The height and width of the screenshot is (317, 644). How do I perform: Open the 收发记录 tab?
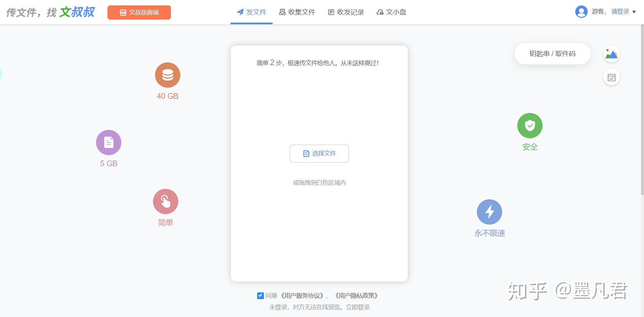[x=346, y=12]
